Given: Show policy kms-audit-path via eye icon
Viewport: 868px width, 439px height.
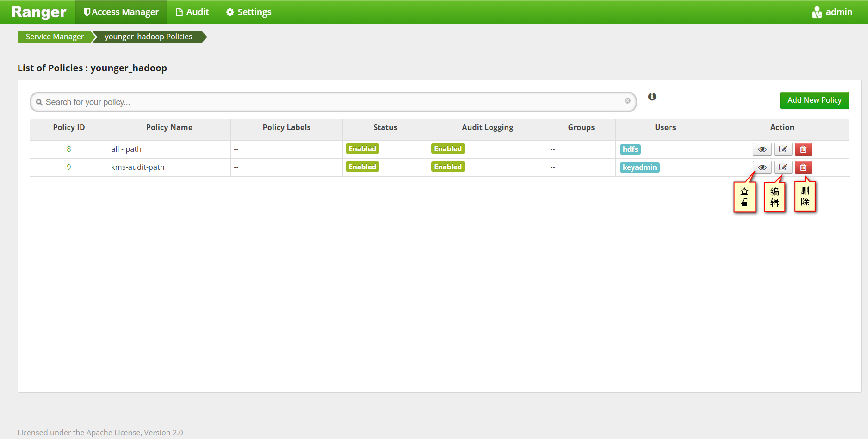Looking at the screenshot, I should pyautogui.click(x=762, y=167).
